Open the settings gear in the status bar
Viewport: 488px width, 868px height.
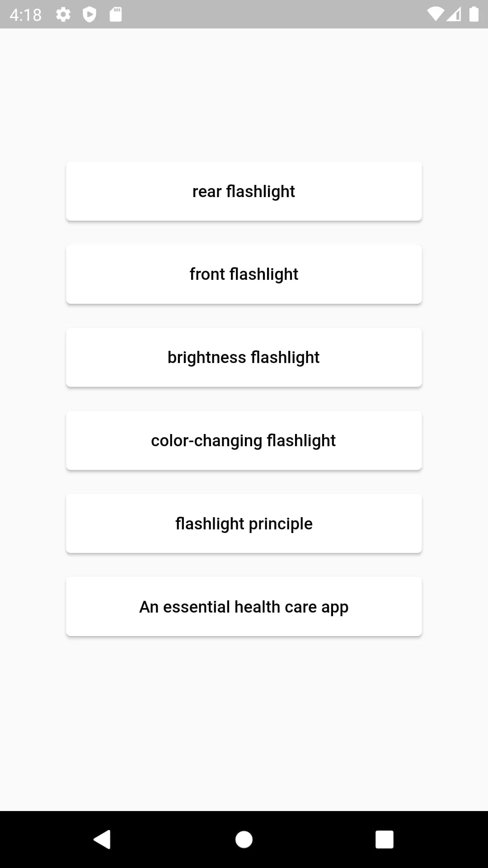[x=63, y=14]
